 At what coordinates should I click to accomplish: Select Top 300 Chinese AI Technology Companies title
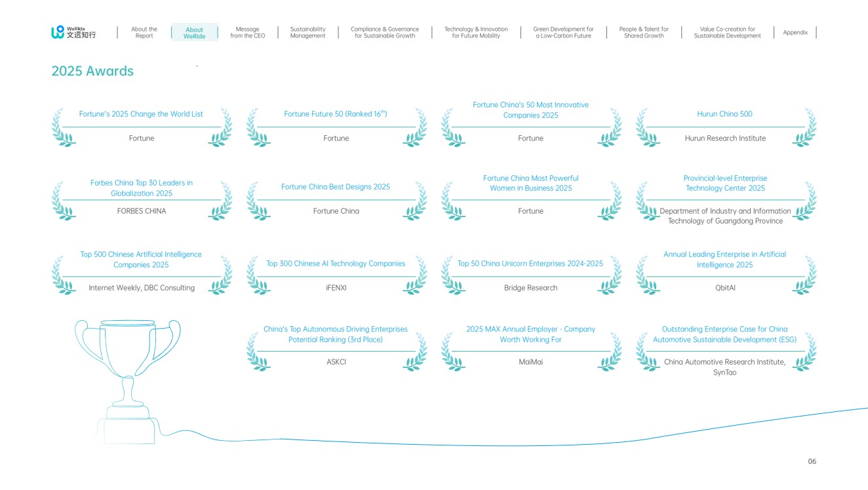pos(336,264)
